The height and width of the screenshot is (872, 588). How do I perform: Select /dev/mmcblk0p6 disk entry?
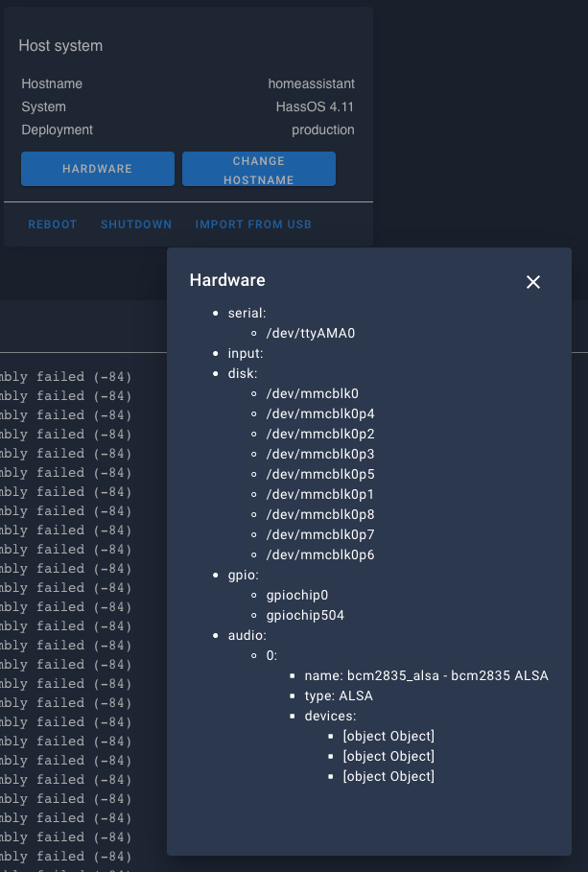[x=320, y=555]
